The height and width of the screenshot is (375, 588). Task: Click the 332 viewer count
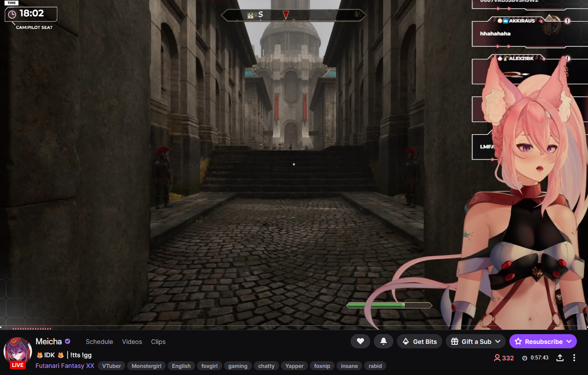pyautogui.click(x=504, y=358)
